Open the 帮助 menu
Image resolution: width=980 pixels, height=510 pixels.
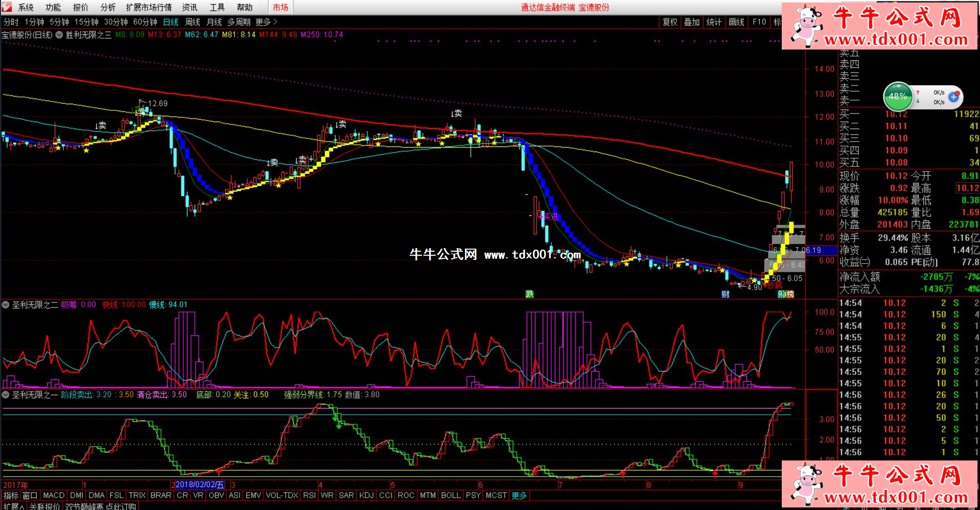click(245, 7)
